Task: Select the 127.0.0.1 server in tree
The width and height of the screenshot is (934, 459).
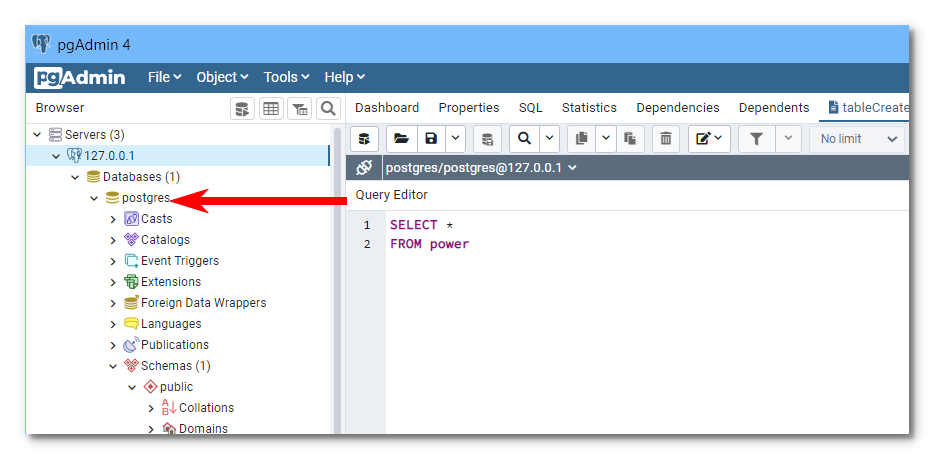Action: (x=109, y=156)
